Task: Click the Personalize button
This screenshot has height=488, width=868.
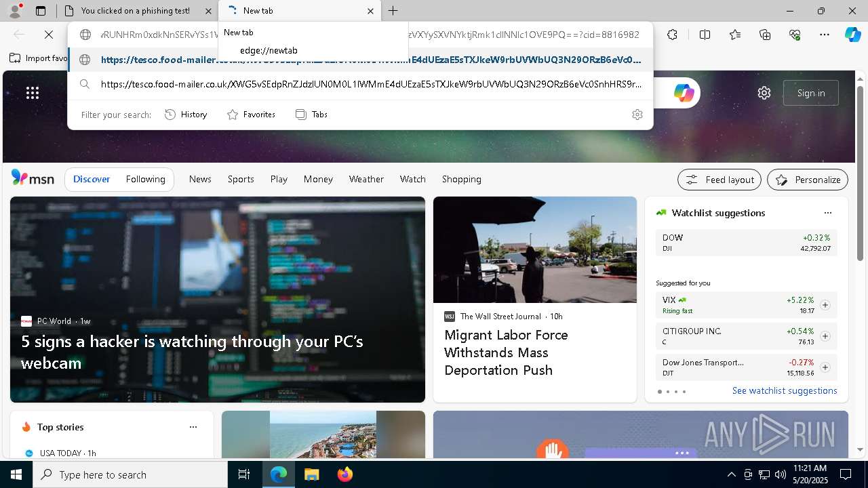Action: pyautogui.click(x=808, y=180)
